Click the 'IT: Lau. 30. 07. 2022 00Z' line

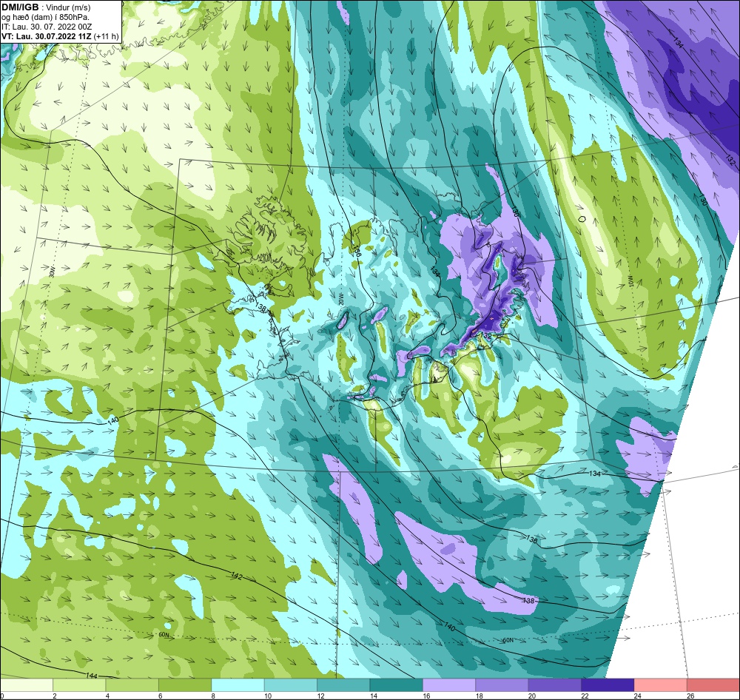point(47,27)
